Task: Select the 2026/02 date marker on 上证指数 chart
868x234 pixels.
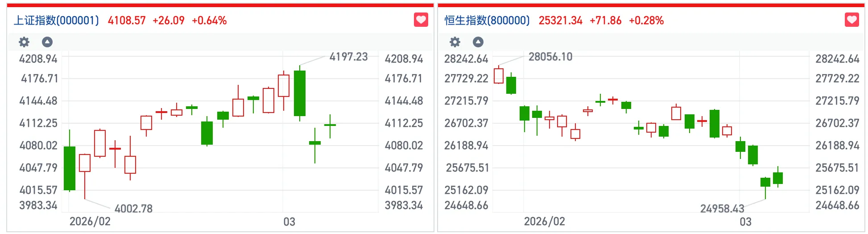Action: (90, 221)
